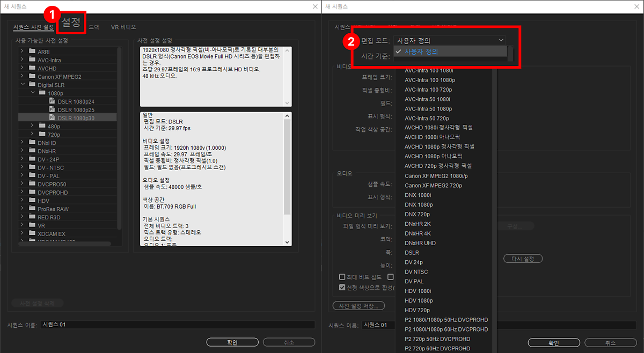This screenshot has width=644, height=353.
Task: Expand the AVCHD preset folder arrow
Action: 22,68
